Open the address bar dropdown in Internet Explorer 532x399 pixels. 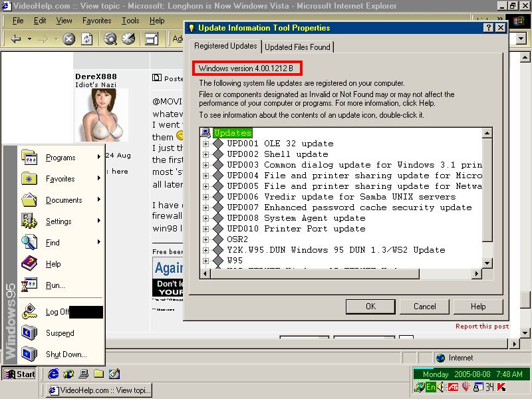pyautogui.click(x=521, y=39)
